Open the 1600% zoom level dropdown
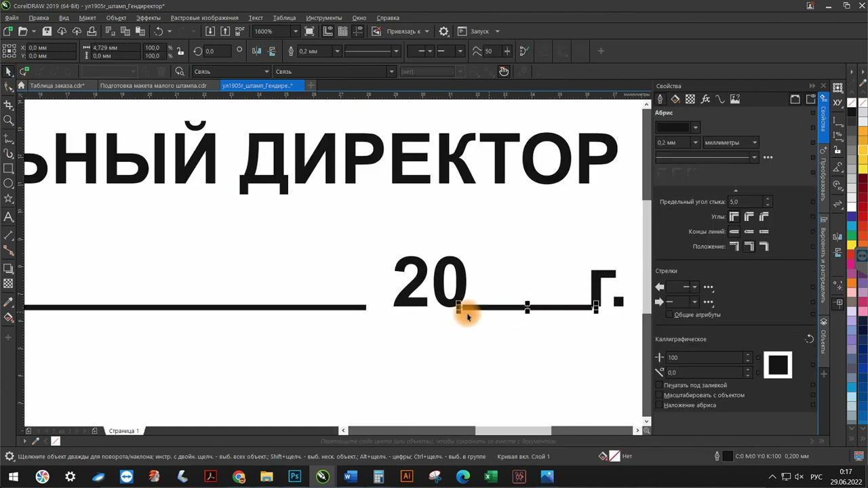The height and width of the screenshot is (488, 868). point(295,31)
